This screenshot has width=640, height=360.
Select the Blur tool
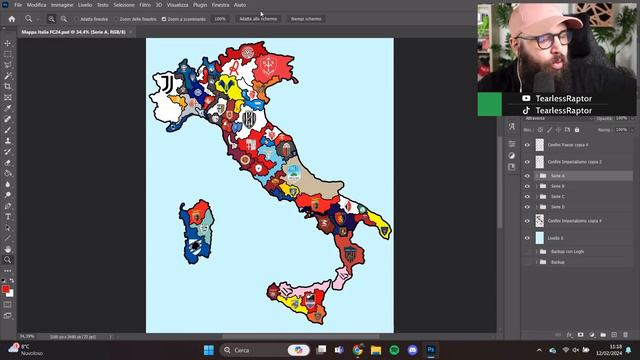pyautogui.click(x=7, y=184)
